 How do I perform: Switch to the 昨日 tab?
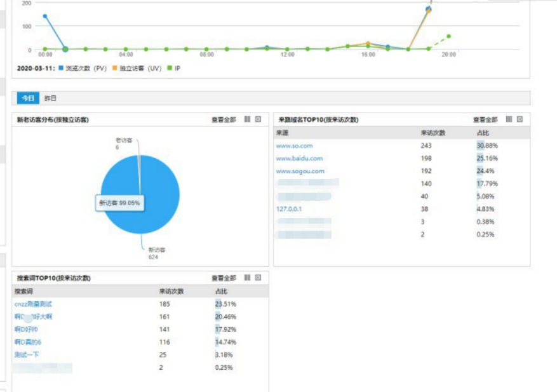coord(50,98)
